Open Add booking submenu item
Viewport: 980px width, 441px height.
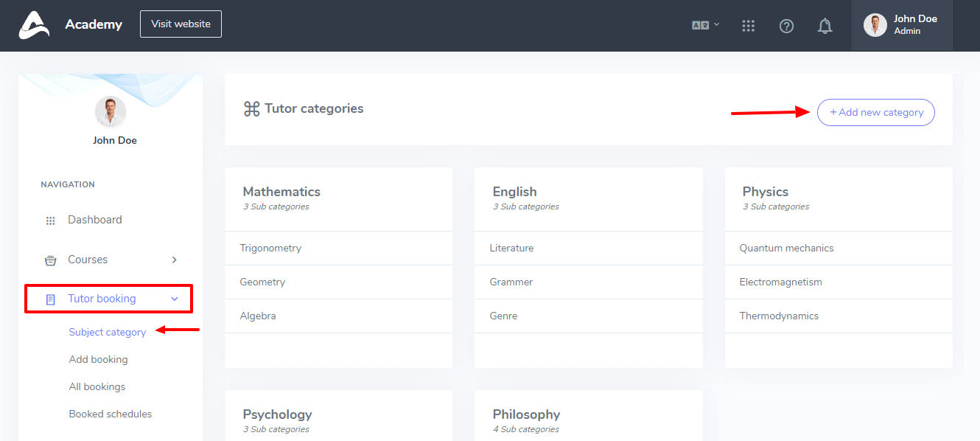click(x=98, y=359)
